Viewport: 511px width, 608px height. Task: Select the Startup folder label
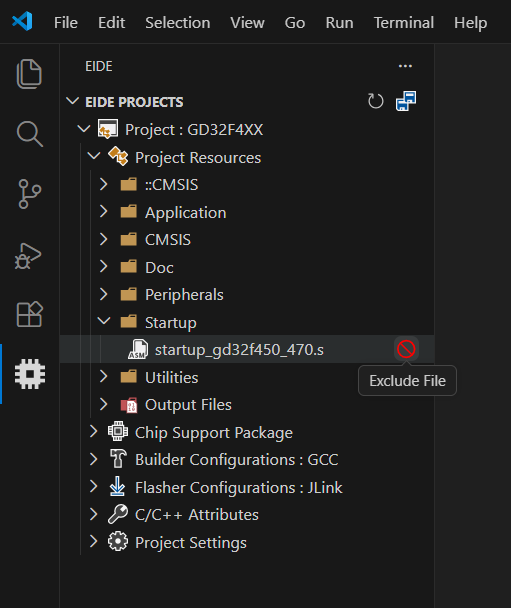pos(171,323)
